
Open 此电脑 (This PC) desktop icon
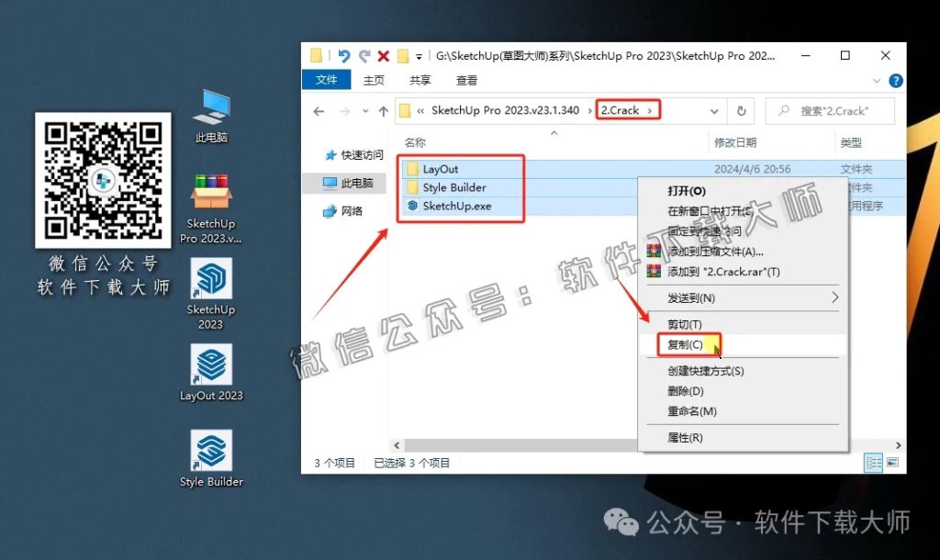[211, 110]
